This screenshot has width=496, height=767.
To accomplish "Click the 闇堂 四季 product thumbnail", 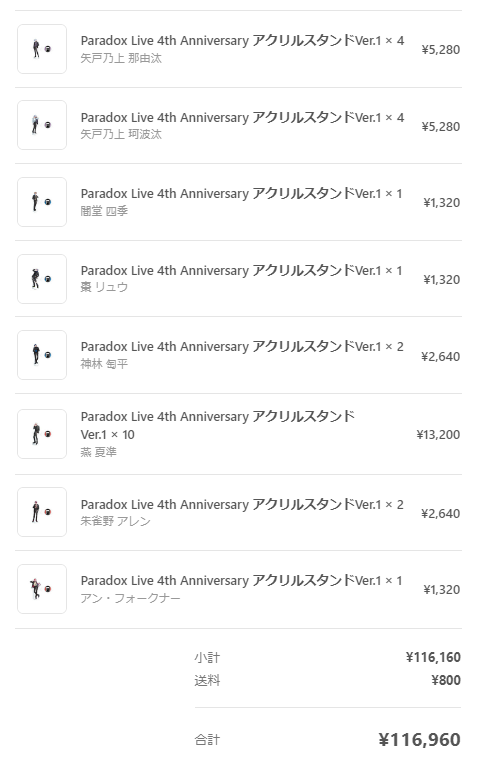I will [42, 202].
